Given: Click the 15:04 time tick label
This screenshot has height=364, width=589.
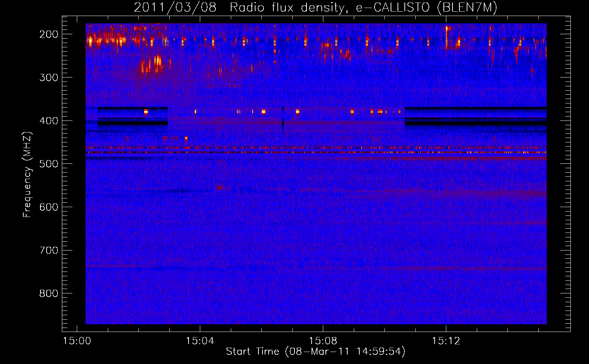Looking at the screenshot, I should 200,341.
